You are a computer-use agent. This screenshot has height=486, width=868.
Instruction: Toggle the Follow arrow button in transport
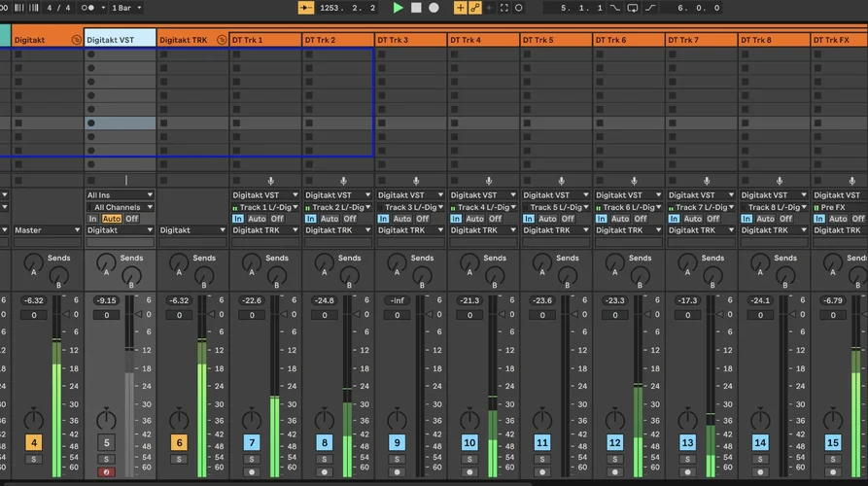tap(306, 8)
